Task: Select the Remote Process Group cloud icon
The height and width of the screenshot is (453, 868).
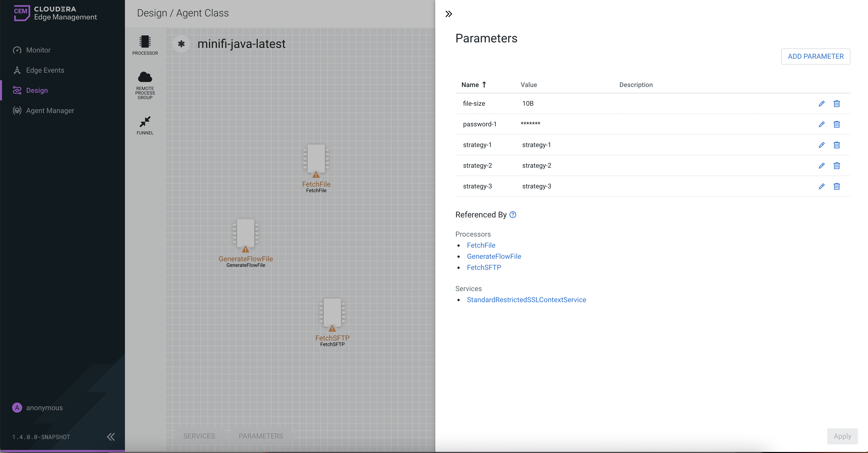Action: (x=145, y=77)
